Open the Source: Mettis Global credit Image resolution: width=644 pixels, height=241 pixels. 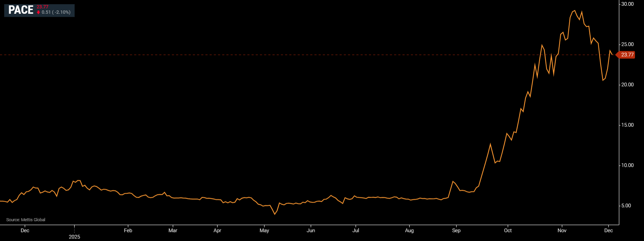click(x=26, y=220)
